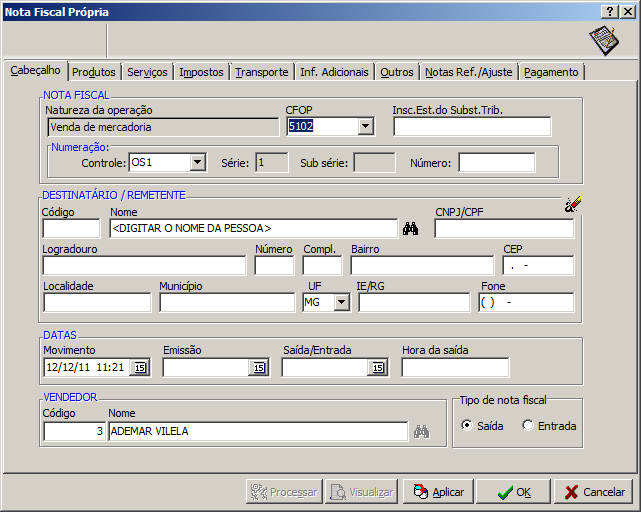Select the Entrada radio button

coord(528,425)
